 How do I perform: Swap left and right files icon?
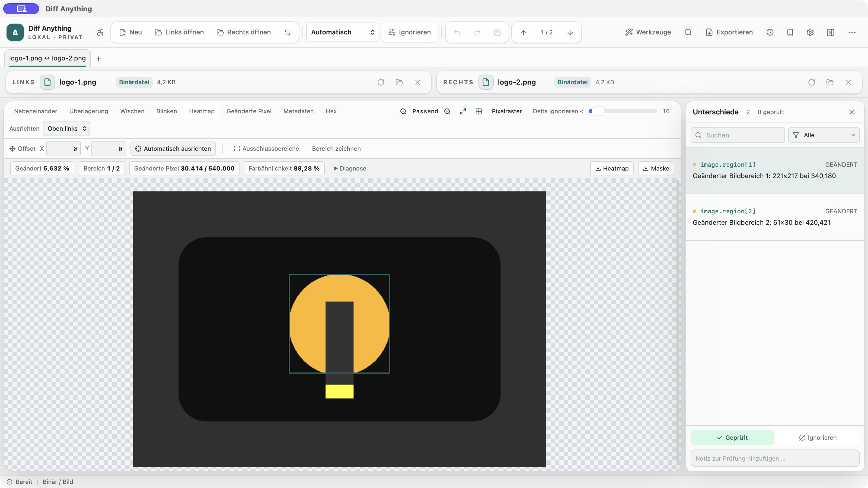[288, 32]
